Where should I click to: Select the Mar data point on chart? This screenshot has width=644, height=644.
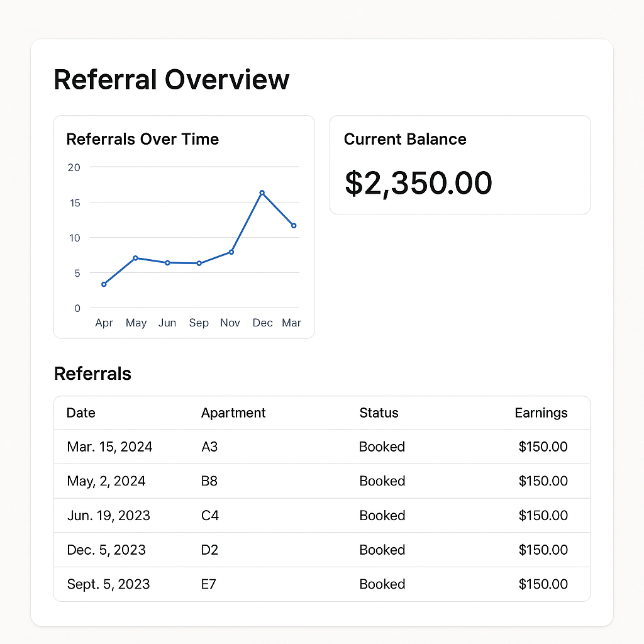coord(294,226)
